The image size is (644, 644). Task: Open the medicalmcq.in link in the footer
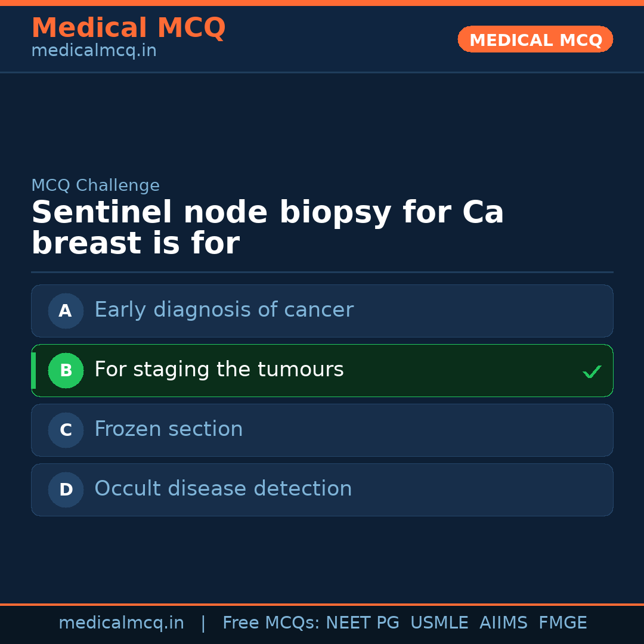click(x=121, y=623)
